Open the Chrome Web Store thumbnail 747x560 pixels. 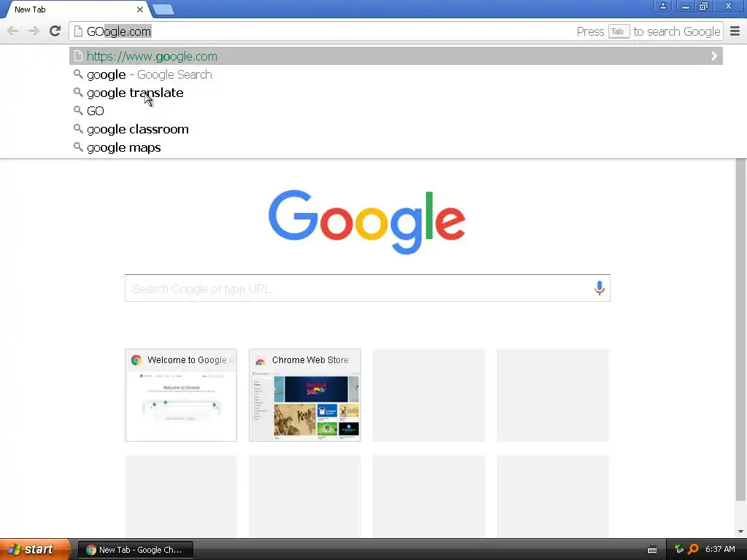tap(305, 395)
